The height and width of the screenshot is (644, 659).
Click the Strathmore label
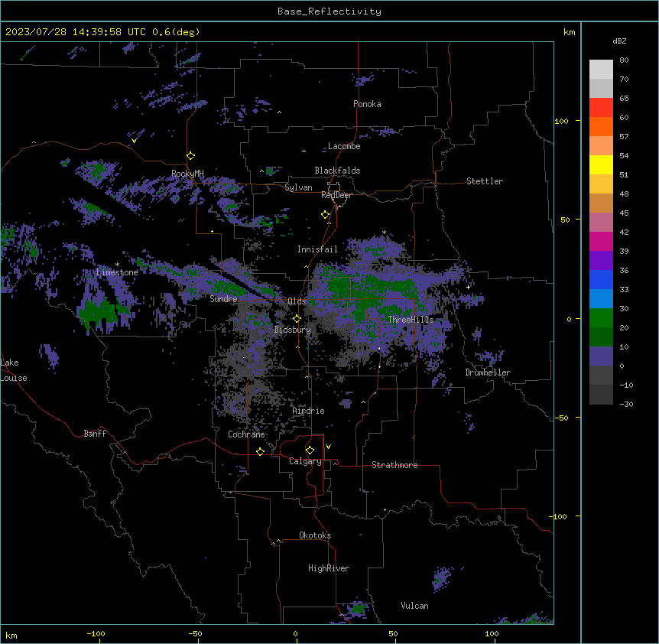(x=394, y=465)
